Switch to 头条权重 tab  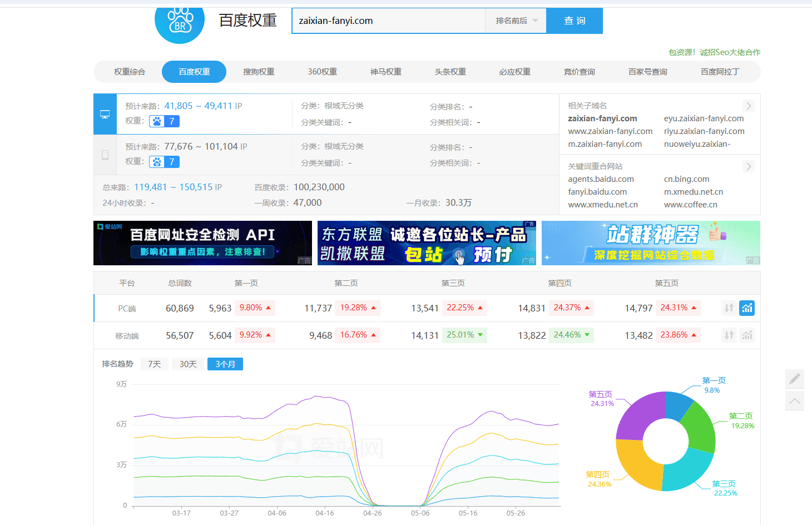(450, 72)
